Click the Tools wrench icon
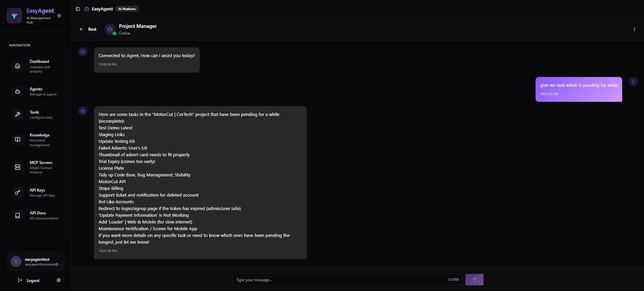644x291 pixels. (18, 115)
